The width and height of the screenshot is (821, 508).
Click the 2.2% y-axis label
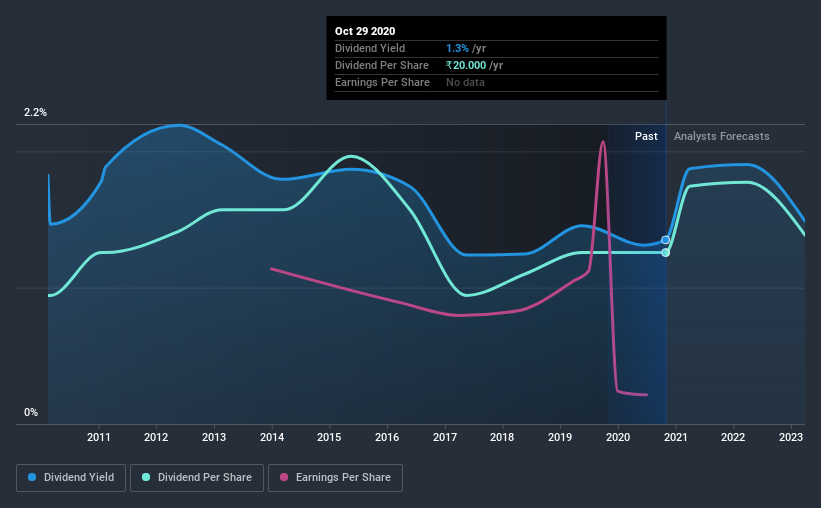36,113
